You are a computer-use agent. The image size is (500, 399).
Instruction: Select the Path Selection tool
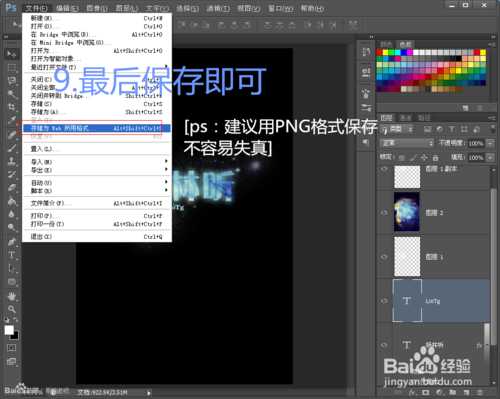(x=12, y=268)
